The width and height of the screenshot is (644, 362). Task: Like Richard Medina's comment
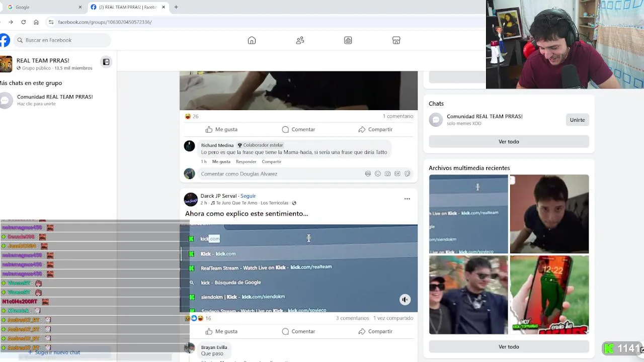click(x=221, y=161)
